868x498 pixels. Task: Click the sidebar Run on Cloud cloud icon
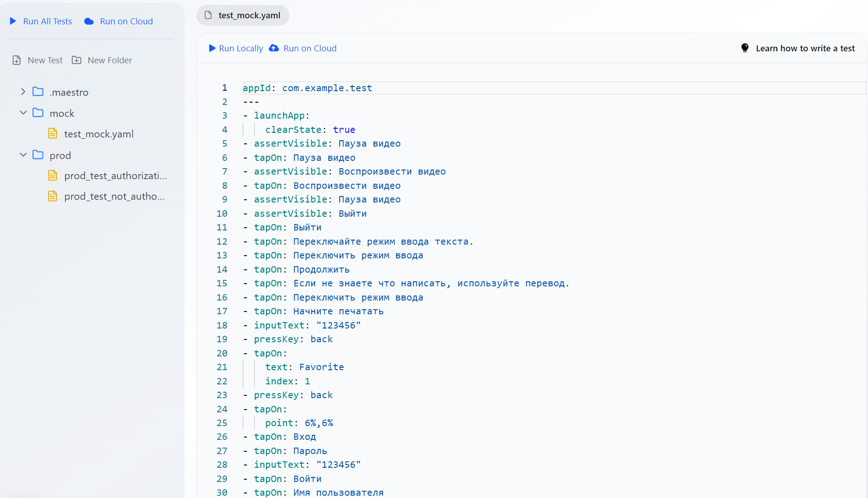(x=89, y=22)
